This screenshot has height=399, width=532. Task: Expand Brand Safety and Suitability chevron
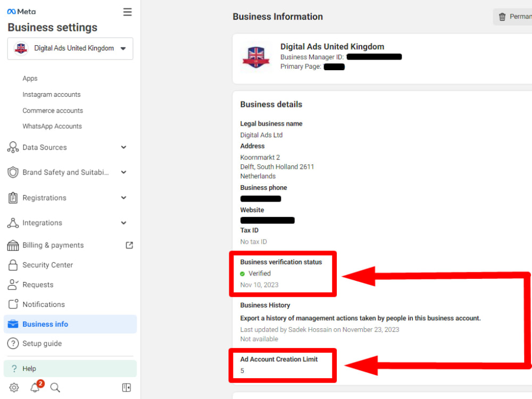pos(124,172)
